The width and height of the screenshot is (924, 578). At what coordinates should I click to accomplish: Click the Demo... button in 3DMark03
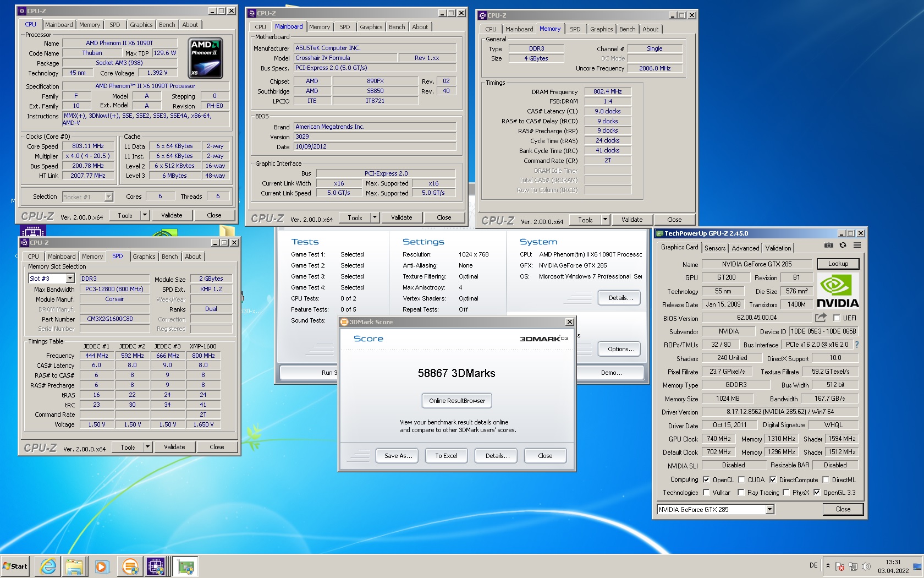click(612, 373)
